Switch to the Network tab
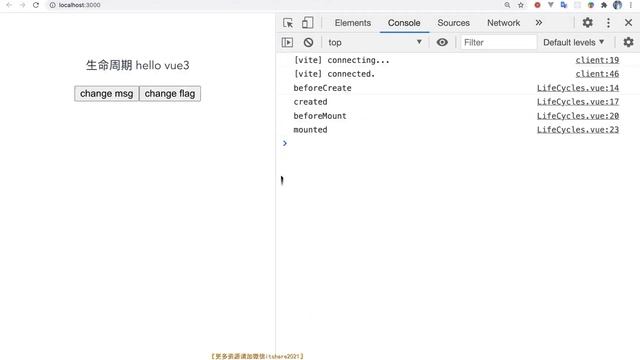The width and height of the screenshot is (640, 360). (503, 23)
